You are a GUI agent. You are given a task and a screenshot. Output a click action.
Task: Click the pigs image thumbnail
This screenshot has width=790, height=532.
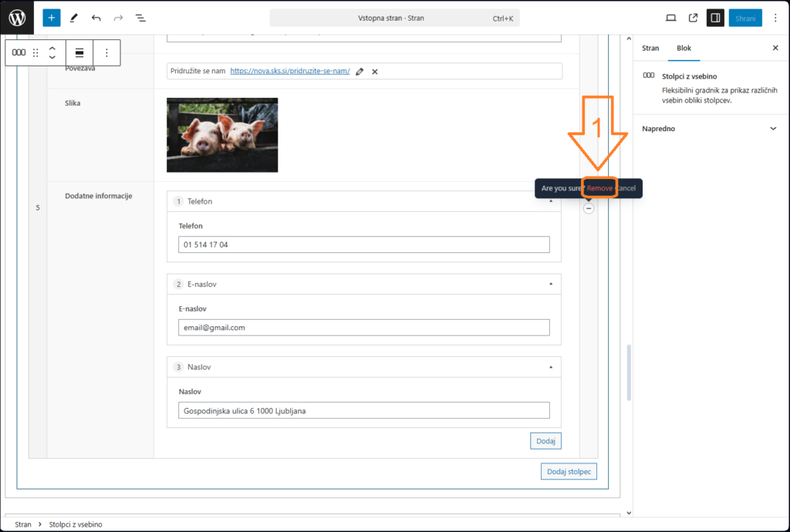pyautogui.click(x=222, y=135)
